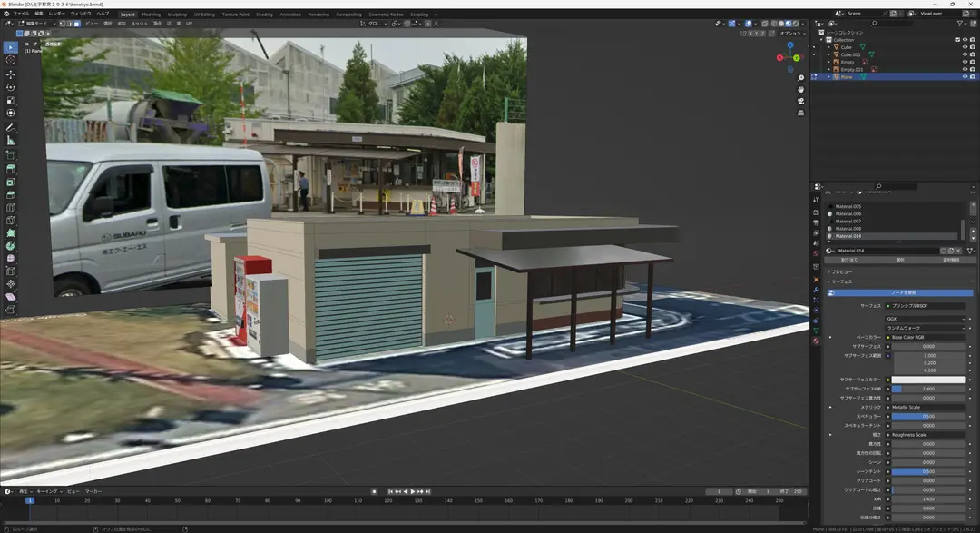Image resolution: width=980 pixels, height=533 pixels.
Task: Expand the Cube.001 tree item
Action: (x=829, y=54)
